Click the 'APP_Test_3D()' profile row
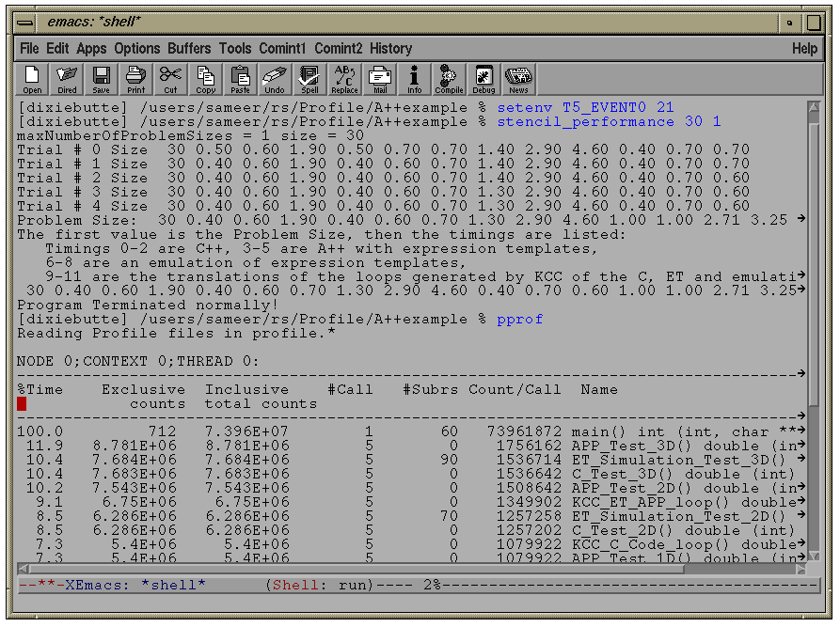 (x=411, y=446)
